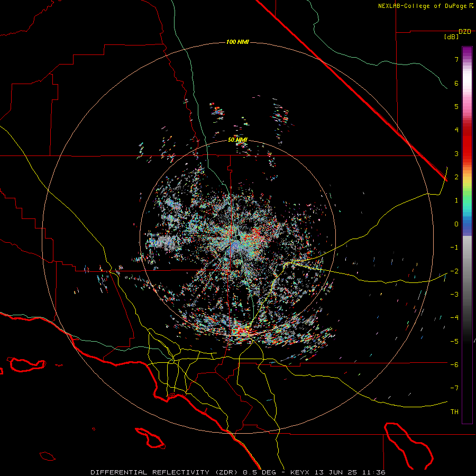
Task: Click the purple top segment of the color bar
Action: 467,52
